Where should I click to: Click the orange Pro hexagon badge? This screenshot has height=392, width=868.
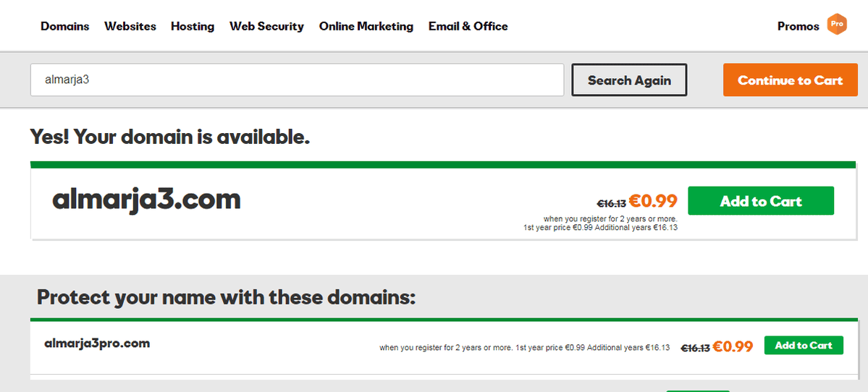pos(836,25)
